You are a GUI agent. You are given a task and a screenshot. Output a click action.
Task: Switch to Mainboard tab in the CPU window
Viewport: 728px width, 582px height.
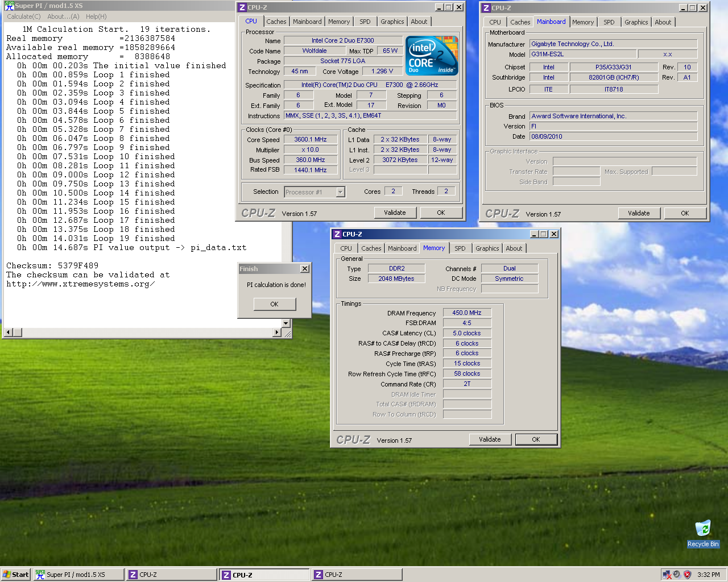pyautogui.click(x=307, y=22)
